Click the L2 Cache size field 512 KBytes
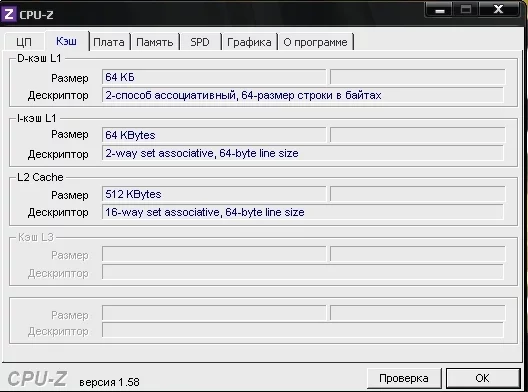 tap(214, 194)
